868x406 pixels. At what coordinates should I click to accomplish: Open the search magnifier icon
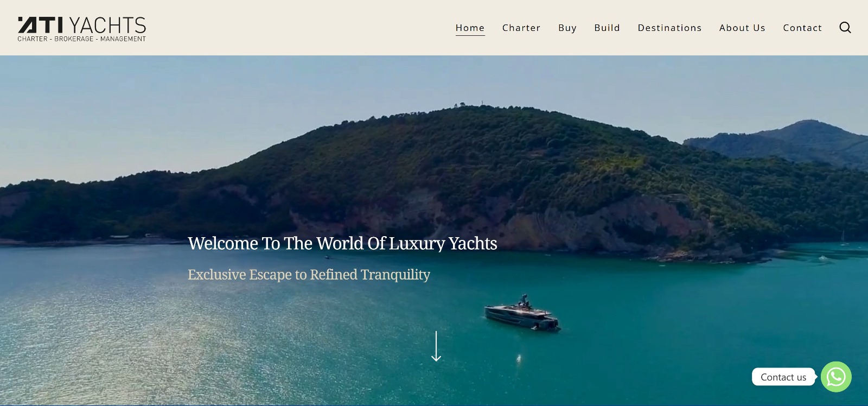(x=845, y=28)
